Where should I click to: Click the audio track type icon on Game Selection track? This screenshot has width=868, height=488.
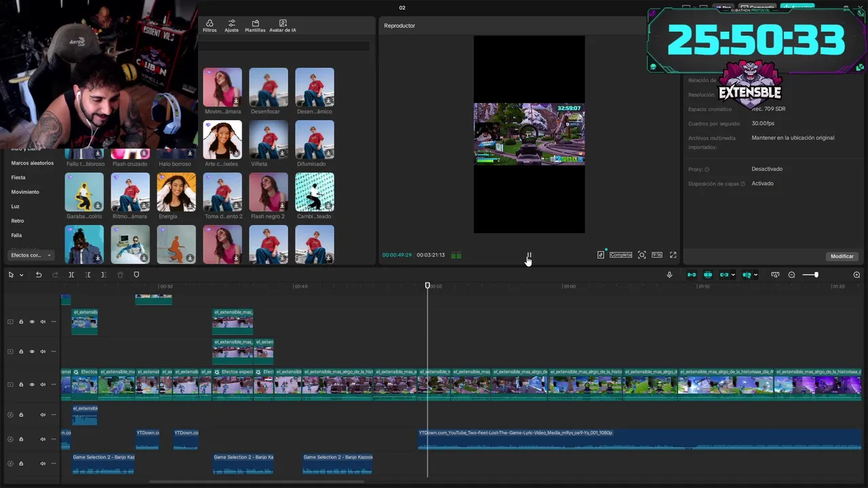pos(10,464)
